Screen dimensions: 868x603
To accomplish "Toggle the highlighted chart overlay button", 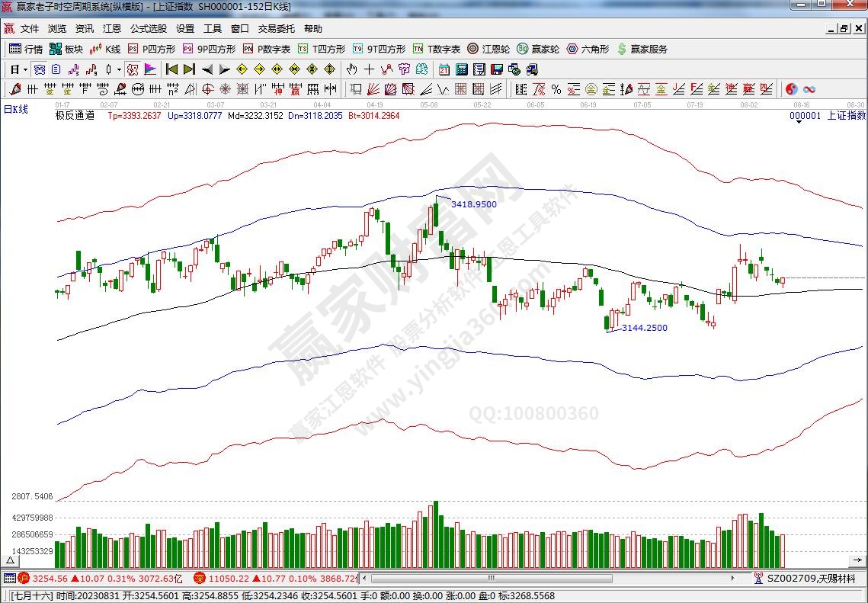I will (x=132, y=69).
